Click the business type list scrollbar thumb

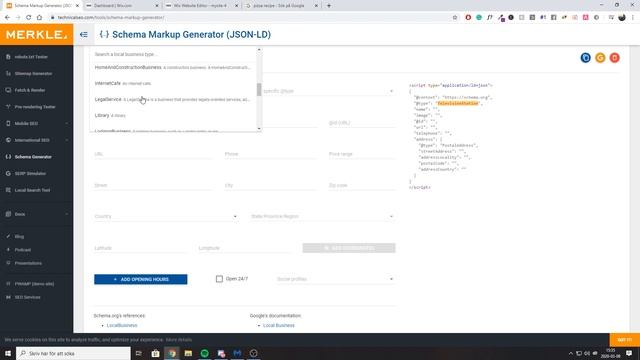(x=259, y=89)
